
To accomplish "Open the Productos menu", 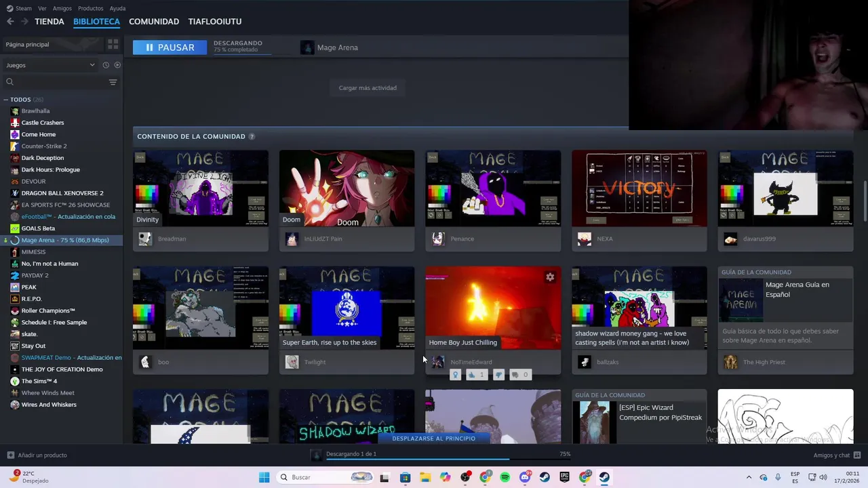I will pos(91,8).
